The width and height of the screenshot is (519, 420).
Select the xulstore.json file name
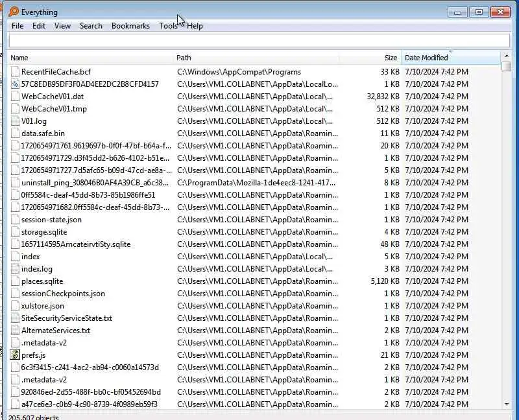pos(43,306)
